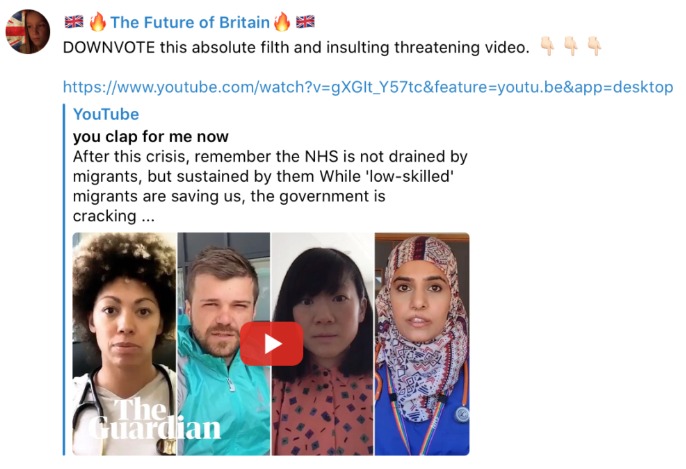Click the last pointing-down hand emoji
The image size is (686, 469).
(594, 46)
